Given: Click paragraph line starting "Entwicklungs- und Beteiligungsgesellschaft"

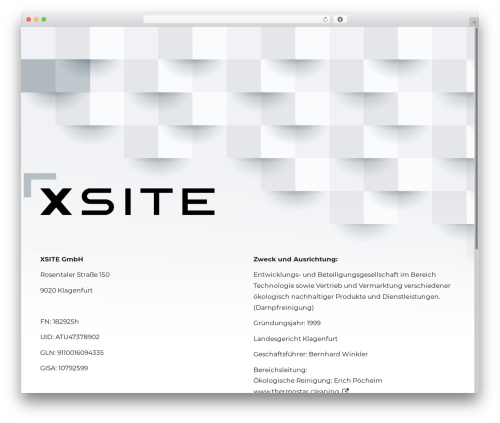Looking at the screenshot, I should pos(345,275).
